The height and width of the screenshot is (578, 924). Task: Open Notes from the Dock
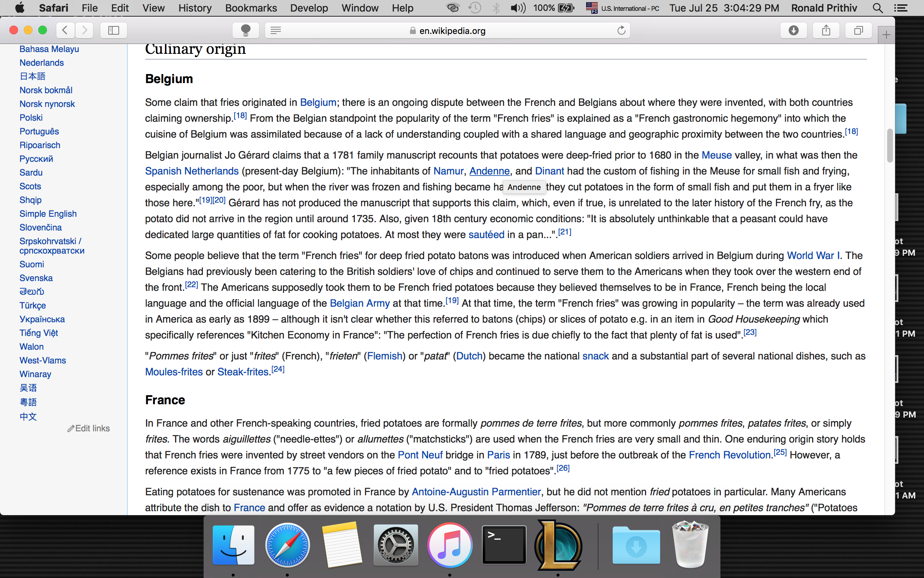click(x=342, y=545)
